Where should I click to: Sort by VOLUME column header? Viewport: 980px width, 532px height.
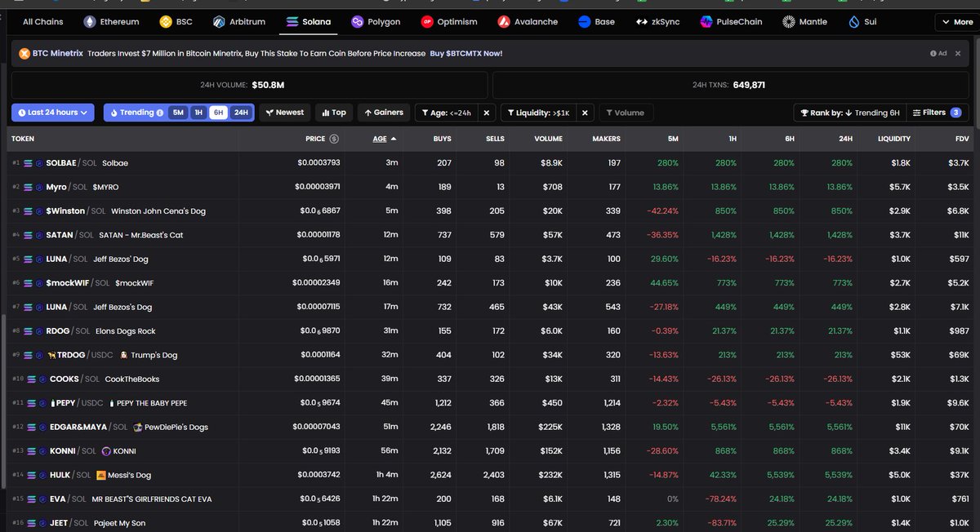(549, 139)
